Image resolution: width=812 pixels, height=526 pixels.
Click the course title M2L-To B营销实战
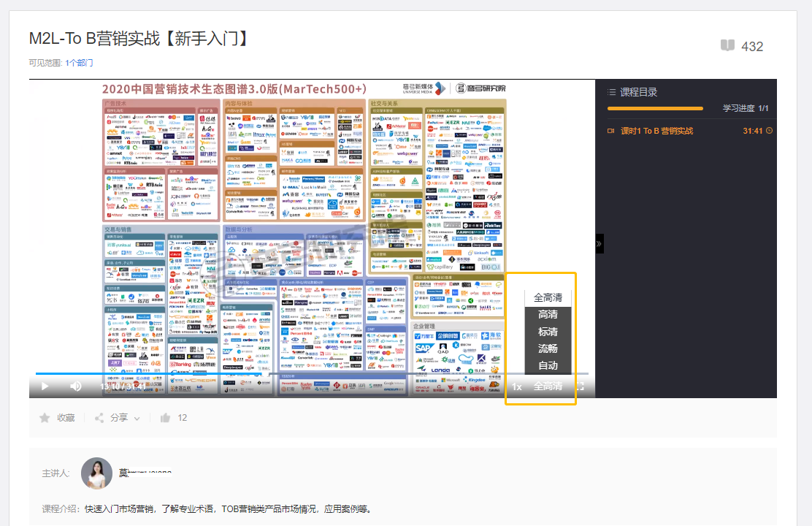point(139,38)
